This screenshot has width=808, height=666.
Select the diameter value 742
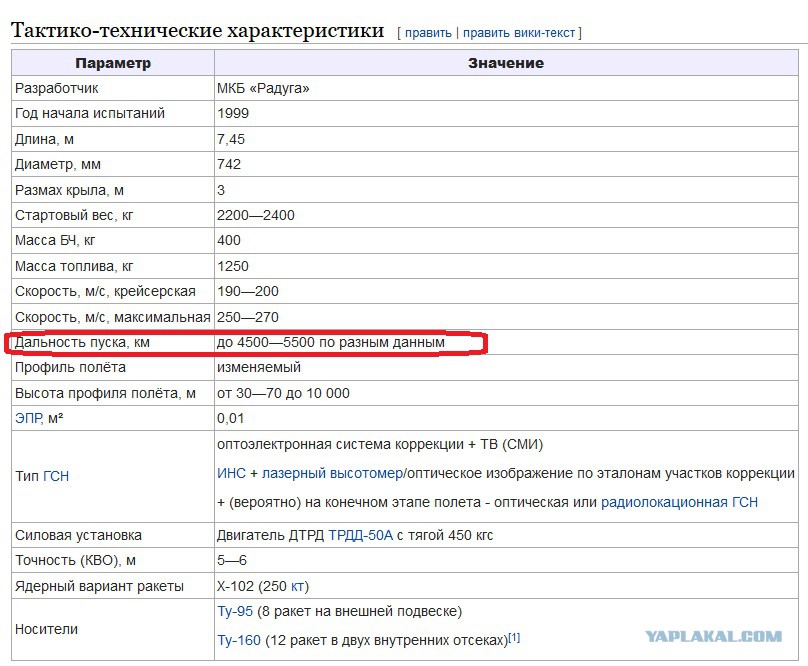click(229, 164)
